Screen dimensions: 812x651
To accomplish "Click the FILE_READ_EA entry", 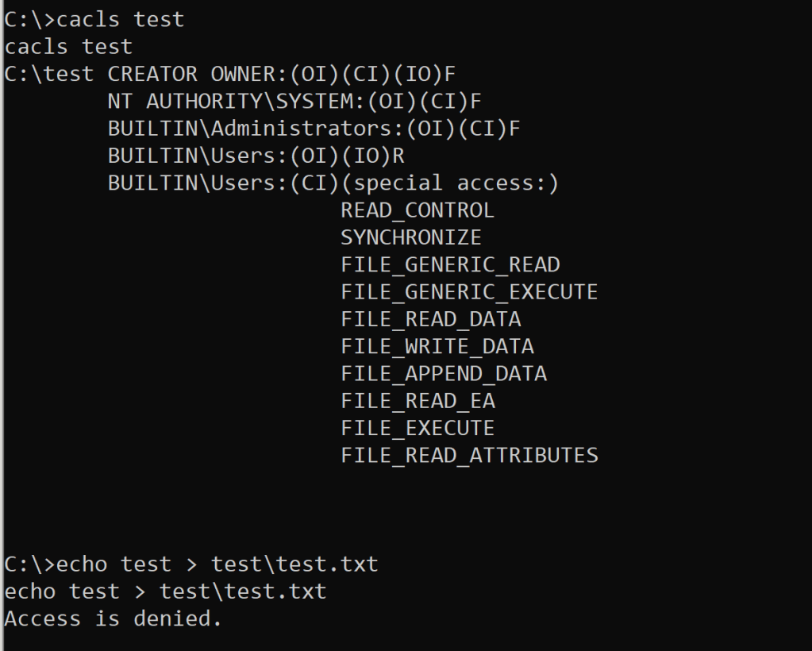I will (x=418, y=401).
